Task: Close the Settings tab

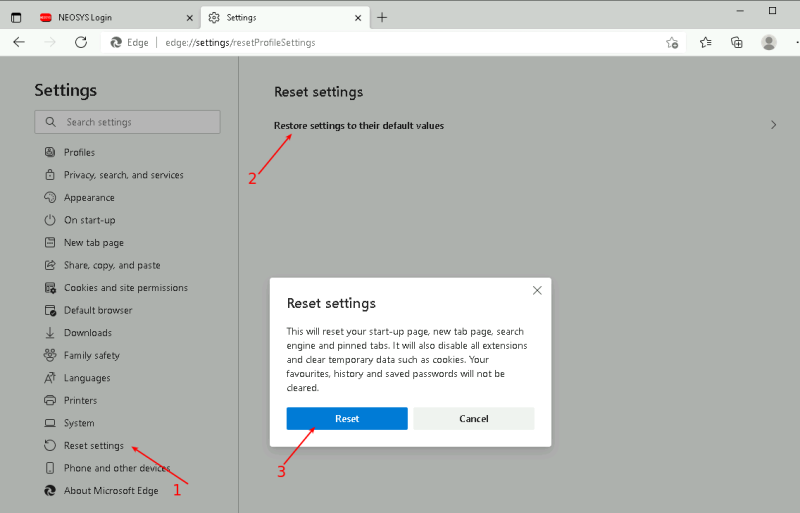Action: point(358,18)
